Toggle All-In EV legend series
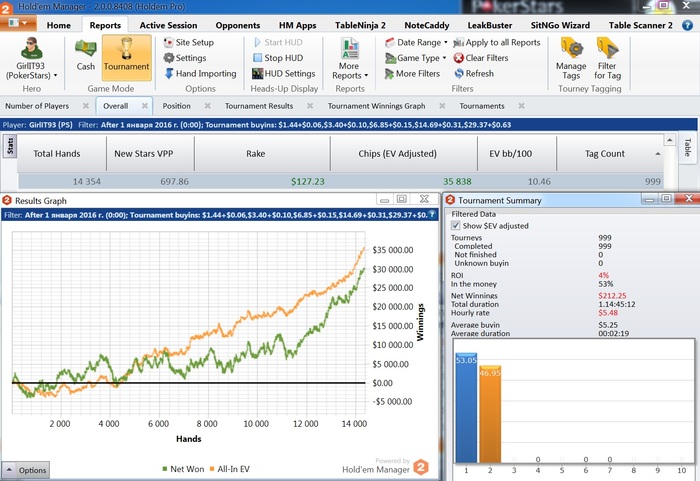Viewport: 700px width, 481px height. (229, 469)
